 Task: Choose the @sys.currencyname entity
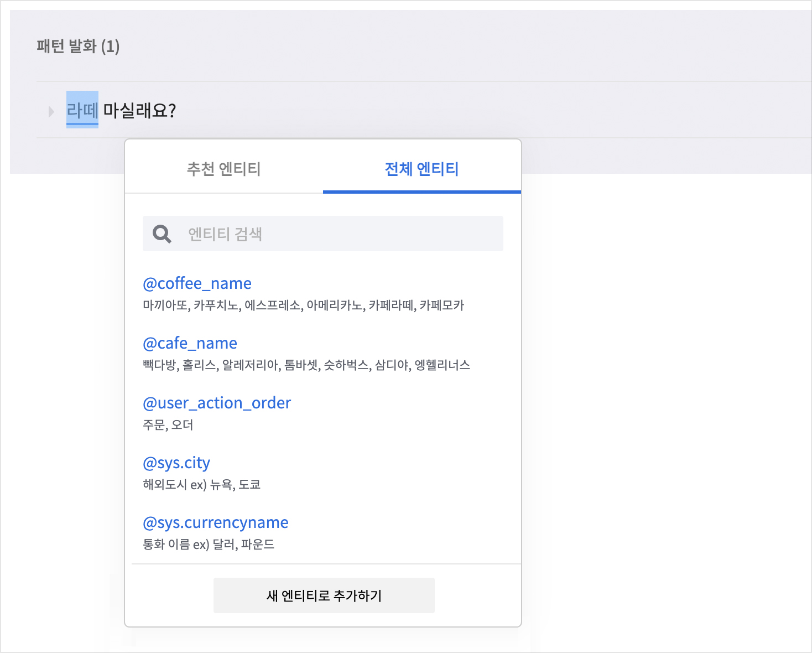(215, 522)
